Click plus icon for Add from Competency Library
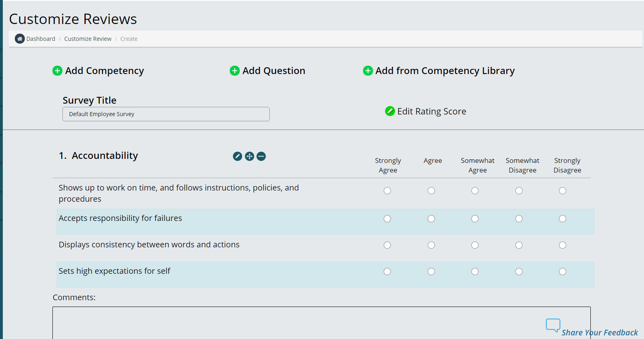Screen dimensions: 644x339 [368, 71]
